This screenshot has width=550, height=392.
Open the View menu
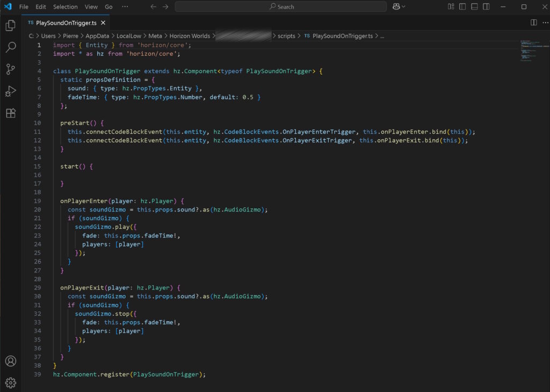91,6
